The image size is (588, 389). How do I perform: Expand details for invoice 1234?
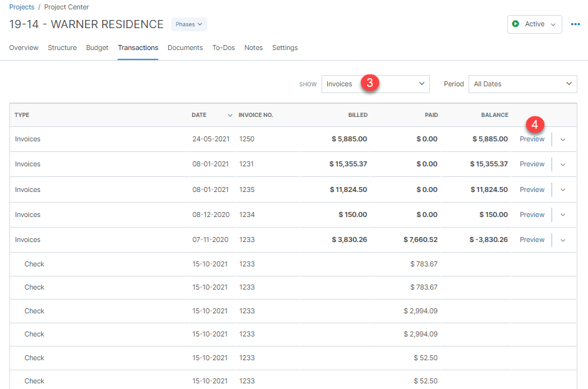tap(562, 215)
